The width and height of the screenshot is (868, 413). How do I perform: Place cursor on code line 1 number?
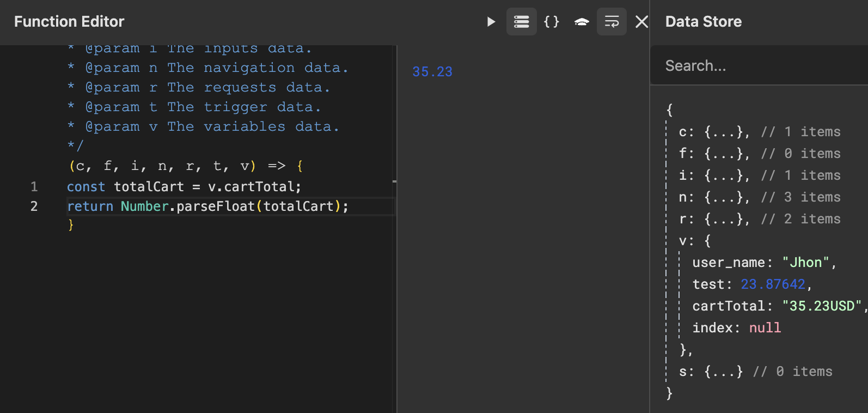click(x=34, y=187)
